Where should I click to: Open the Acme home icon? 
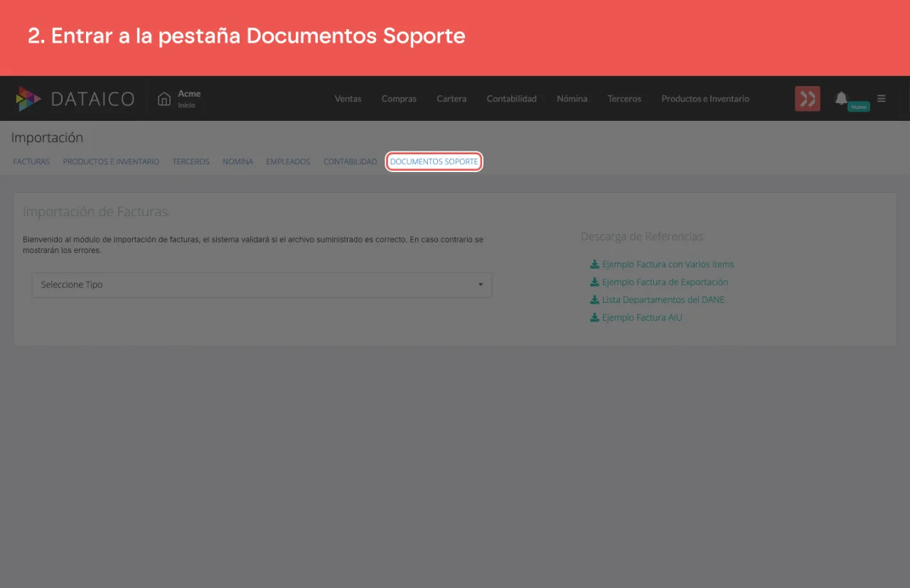[164, 99]
